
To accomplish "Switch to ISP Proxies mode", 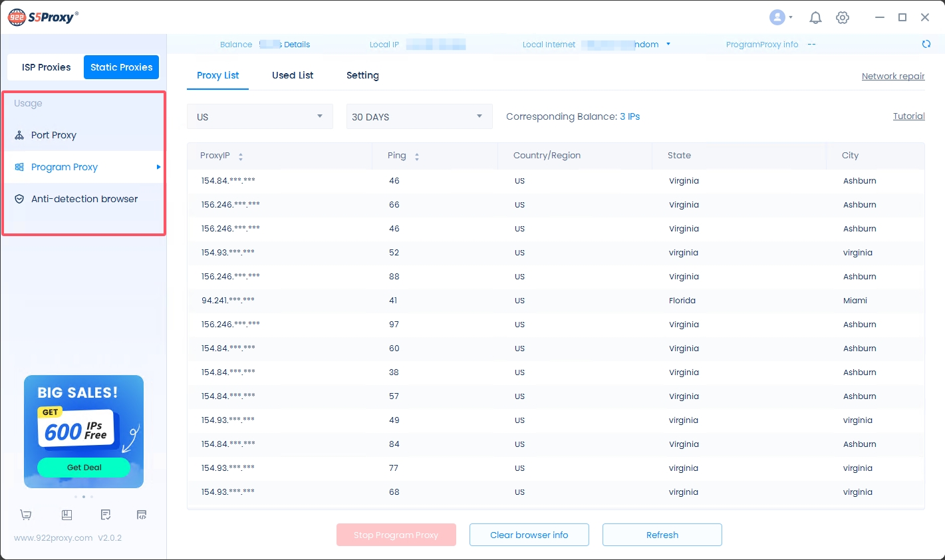I will tap(46, 67).
